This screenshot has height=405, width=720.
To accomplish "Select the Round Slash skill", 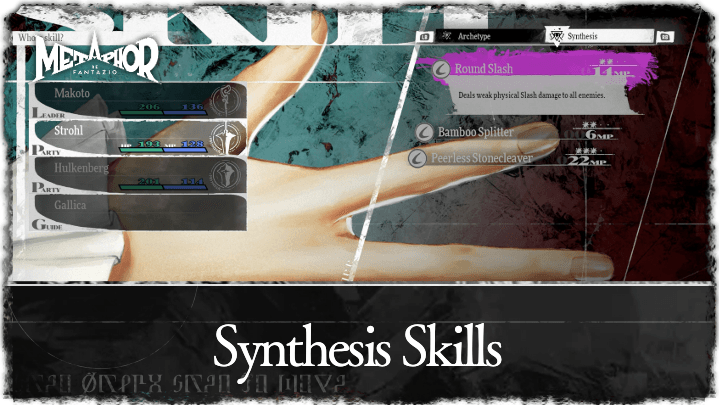I will click(535, 69).
